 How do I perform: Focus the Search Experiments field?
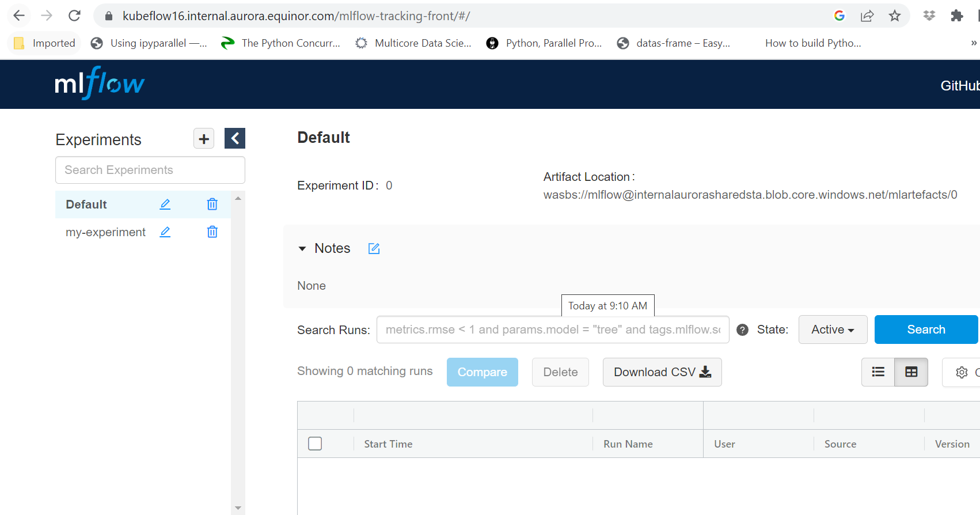(x=150, y=170)
